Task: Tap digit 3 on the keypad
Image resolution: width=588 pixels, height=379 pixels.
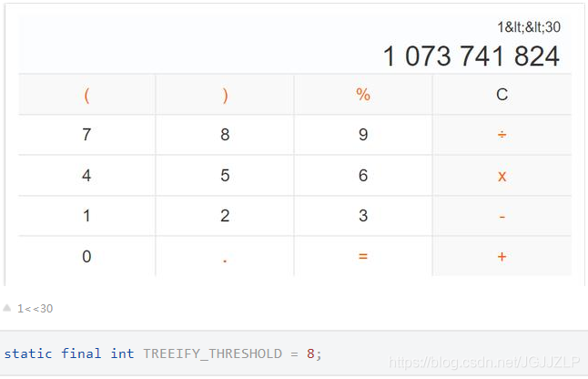Action: tap(363, 216)
